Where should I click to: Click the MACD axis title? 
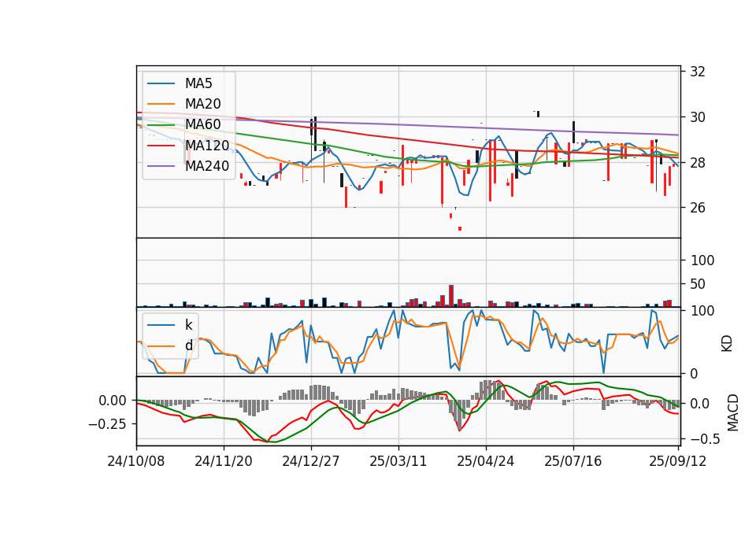[x=733, y=412]
